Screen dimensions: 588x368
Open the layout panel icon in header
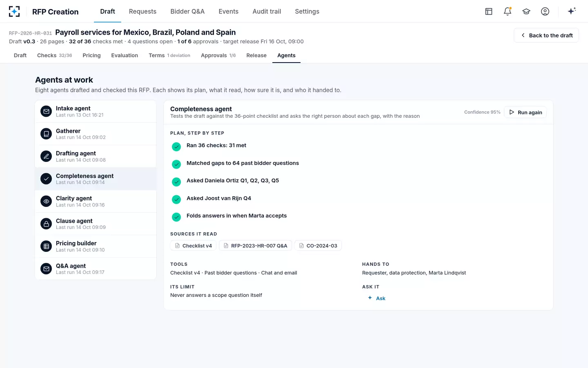coord(489,11)
